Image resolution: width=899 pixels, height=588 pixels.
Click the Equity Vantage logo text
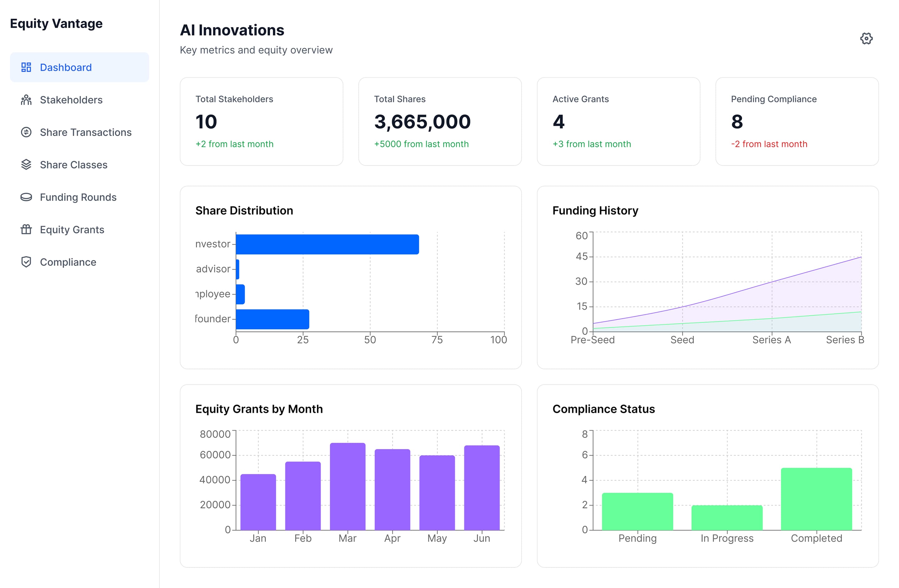tap(56, 23)
